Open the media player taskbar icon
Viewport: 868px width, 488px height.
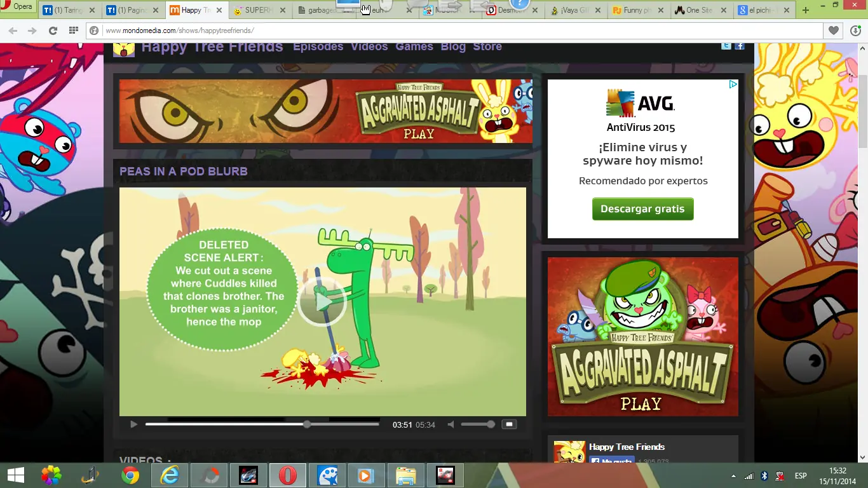tap(367, 475)
